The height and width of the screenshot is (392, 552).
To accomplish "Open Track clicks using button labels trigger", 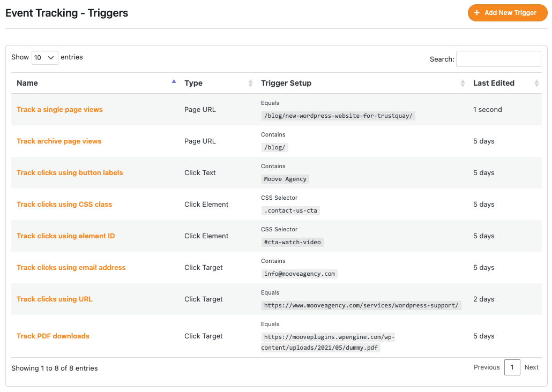I will (70, 173).
